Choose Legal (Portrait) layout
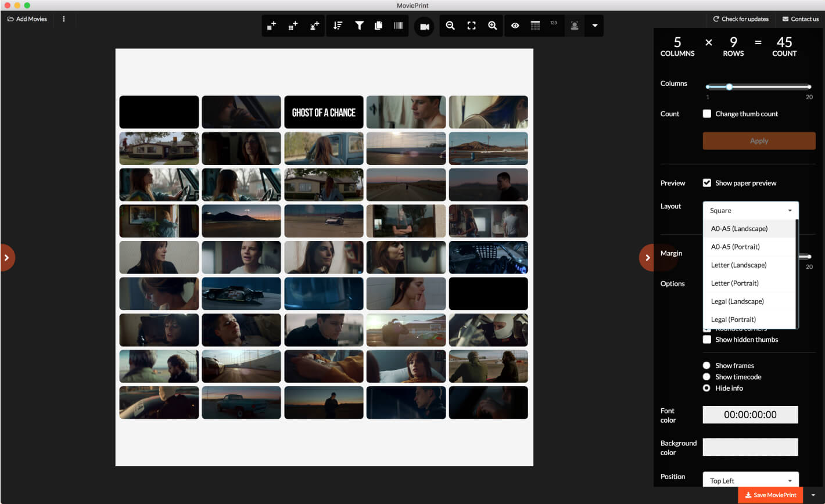The image size is (825, 504). coord(749,319)
